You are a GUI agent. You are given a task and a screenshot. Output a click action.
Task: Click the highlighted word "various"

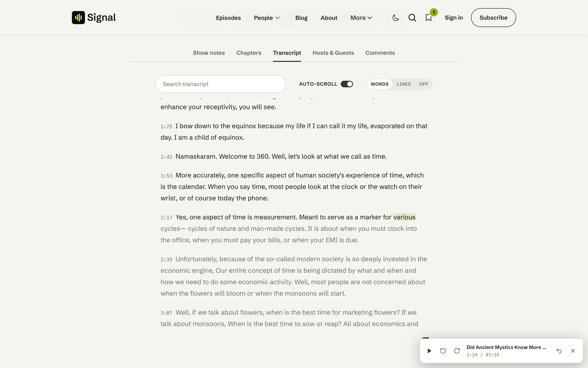point(404,217)
